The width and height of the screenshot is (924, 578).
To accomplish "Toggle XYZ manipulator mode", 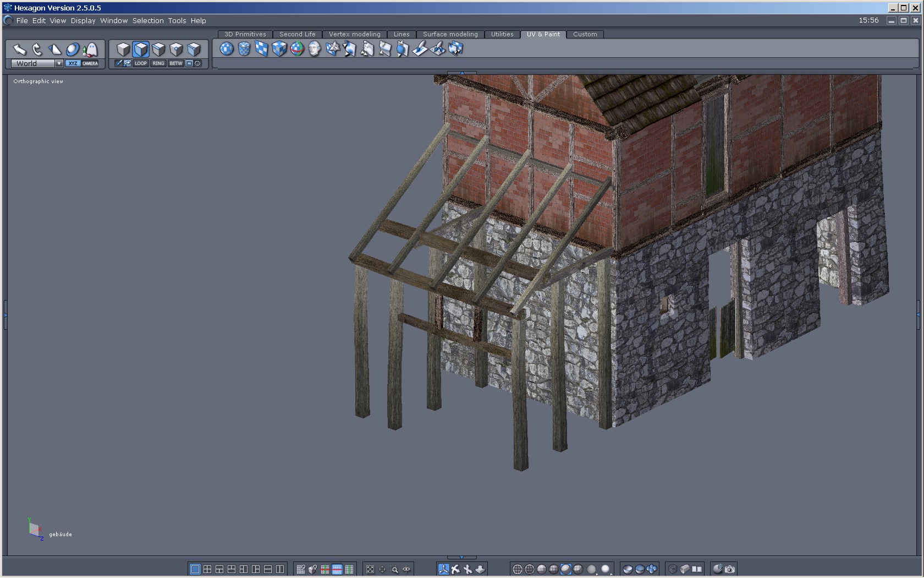I will click(73, 63).
